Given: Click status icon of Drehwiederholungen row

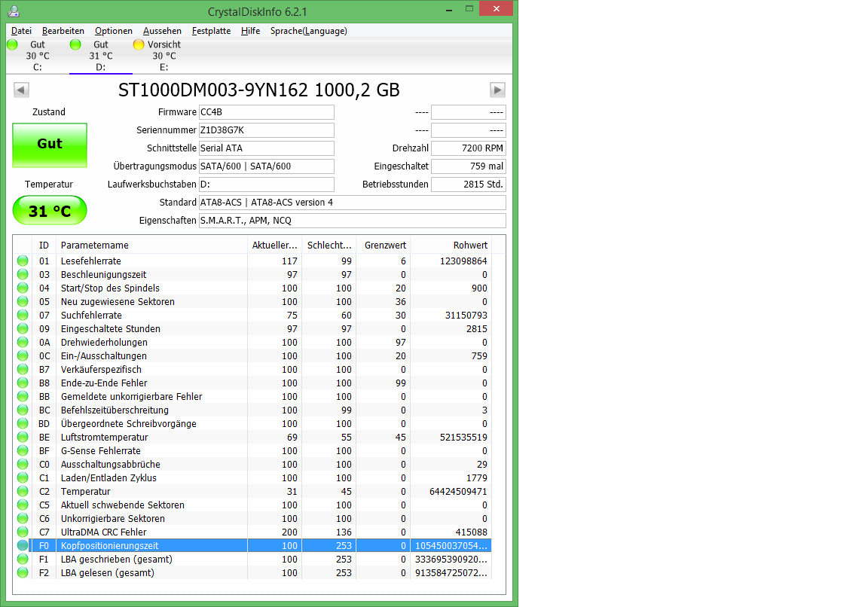Looking at the screenshot, I should point(23,342).
